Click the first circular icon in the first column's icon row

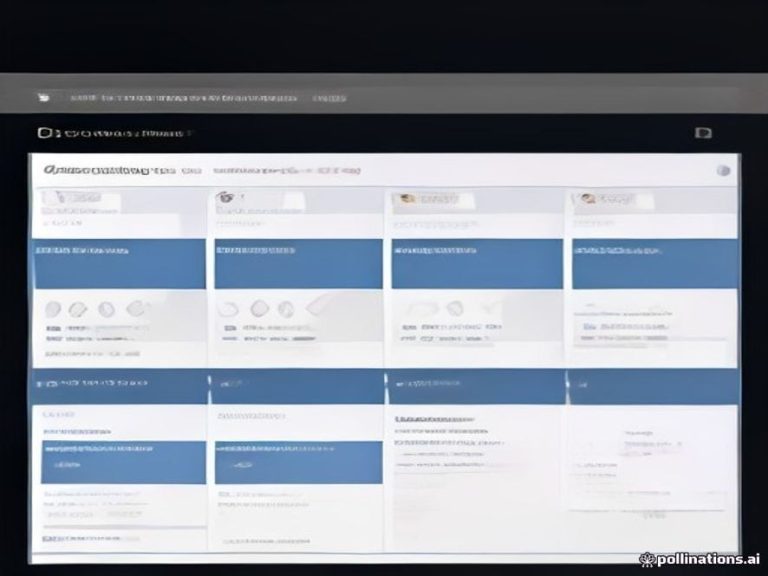pos(53,309)
